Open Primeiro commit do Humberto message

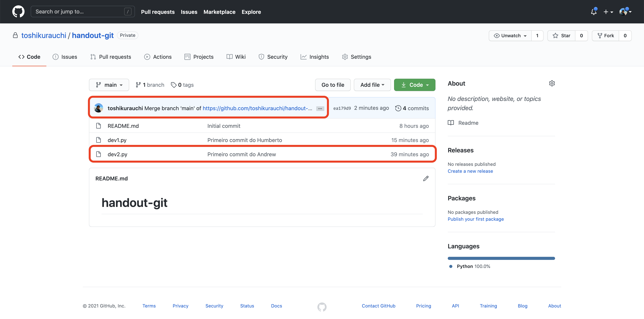click(245, 140)
